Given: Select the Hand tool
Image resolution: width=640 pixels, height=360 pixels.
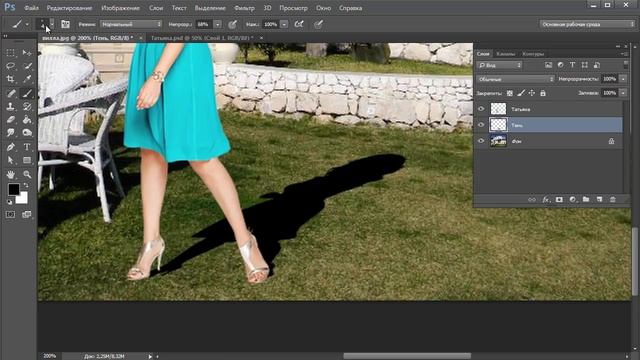Looking at the screenshot, I should click(x=11, y=175).
